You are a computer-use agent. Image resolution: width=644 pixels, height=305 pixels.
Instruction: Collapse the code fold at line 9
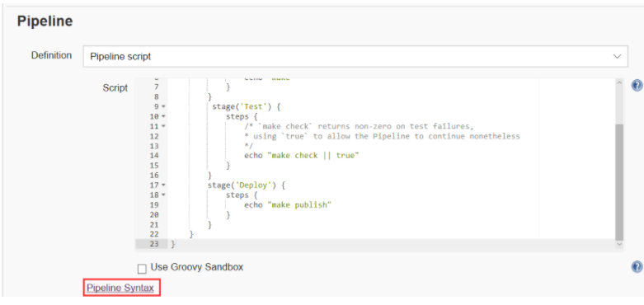(x=163, y=106)
